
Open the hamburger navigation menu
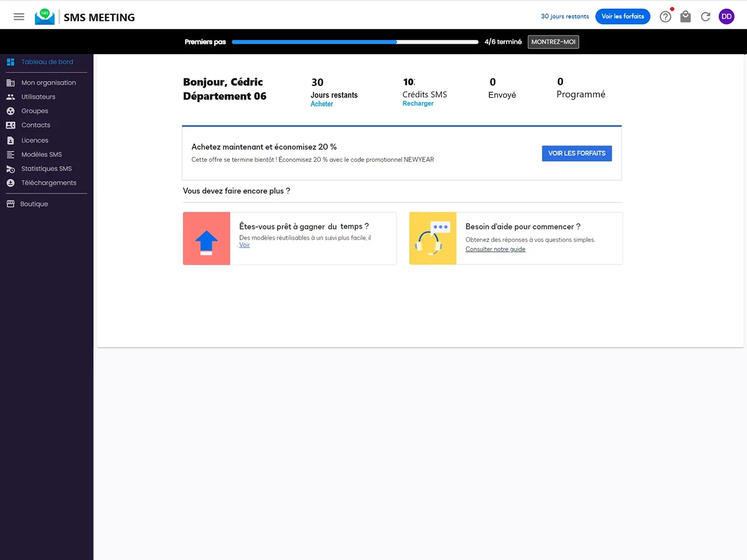click(x=19, y=17)
